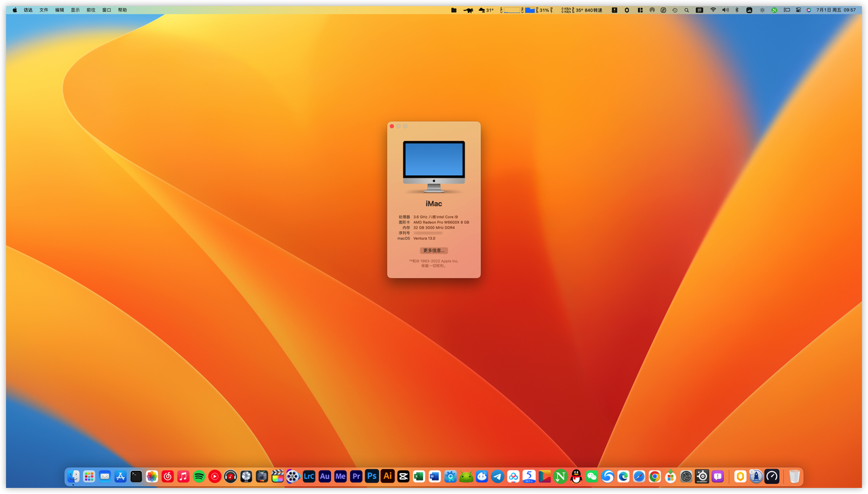Open Finder from the Dock

(73, 476)
